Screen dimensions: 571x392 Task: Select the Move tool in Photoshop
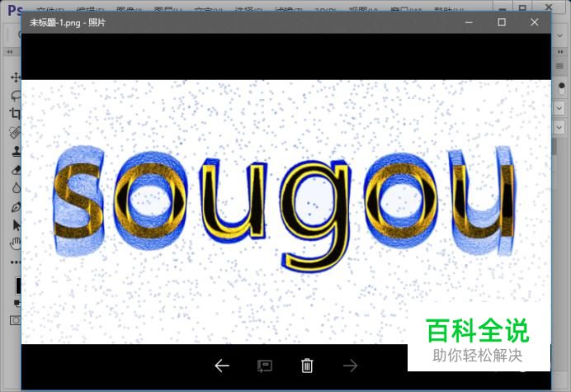pyautogui.click(x=16, y=78)
